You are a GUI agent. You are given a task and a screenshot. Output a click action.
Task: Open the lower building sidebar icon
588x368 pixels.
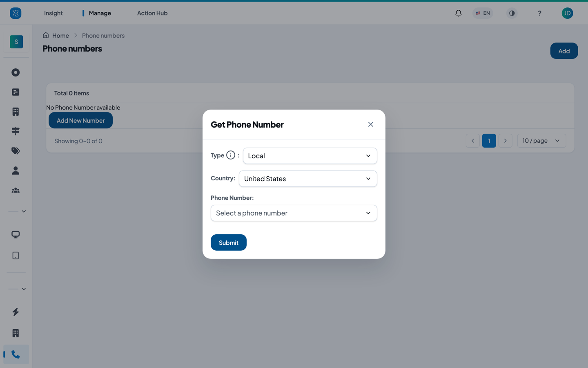pyautogui.click(x=16, y=333)
